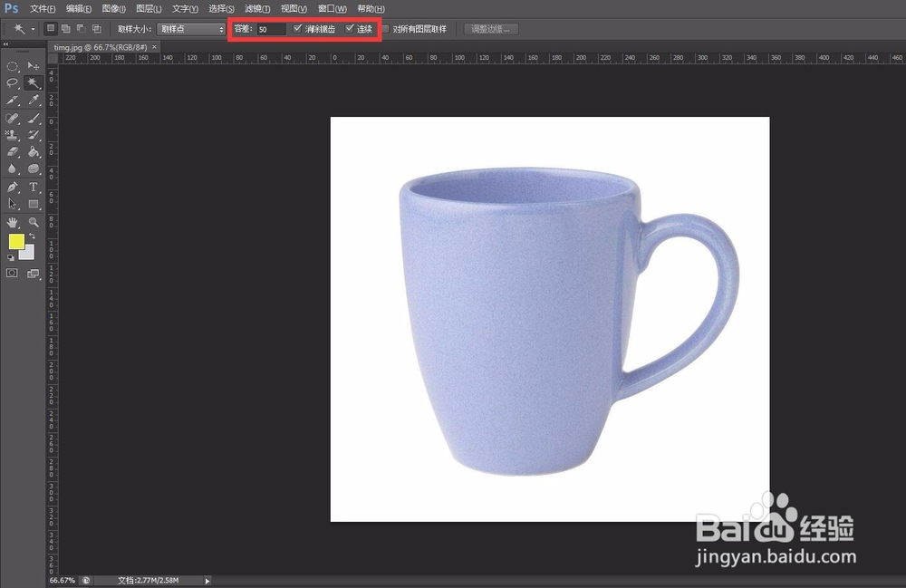Select the Paint Bucket tool

(34, 152)
